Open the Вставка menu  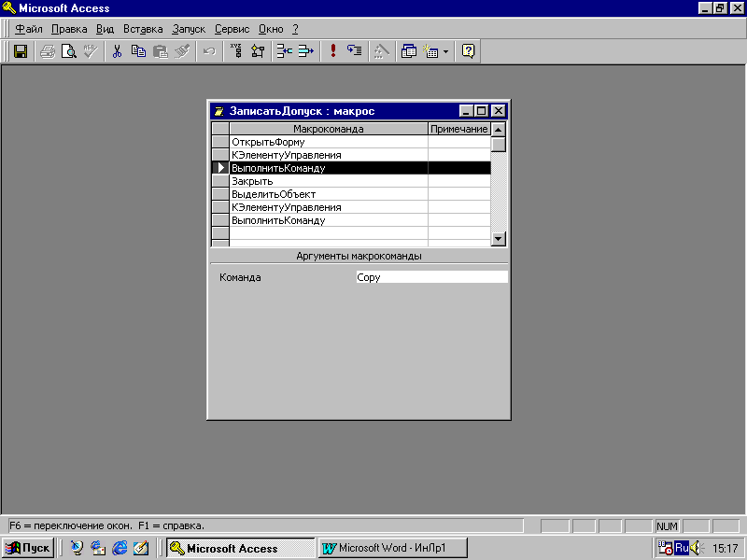(143, 29)
